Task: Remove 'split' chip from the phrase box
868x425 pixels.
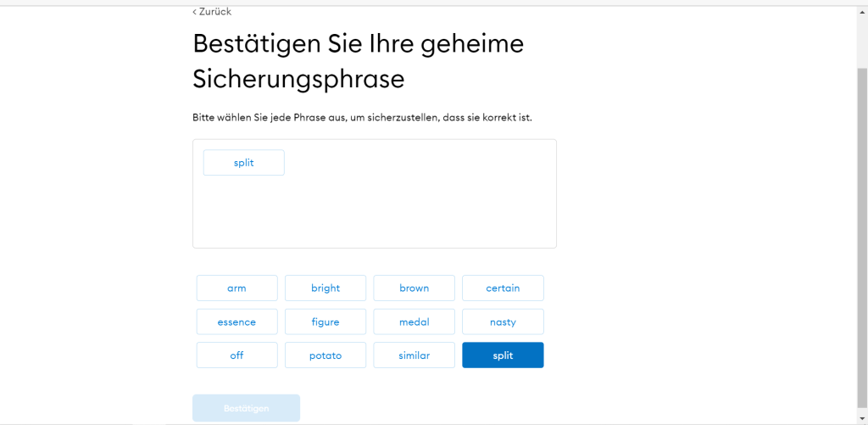Action: point(243,163)
